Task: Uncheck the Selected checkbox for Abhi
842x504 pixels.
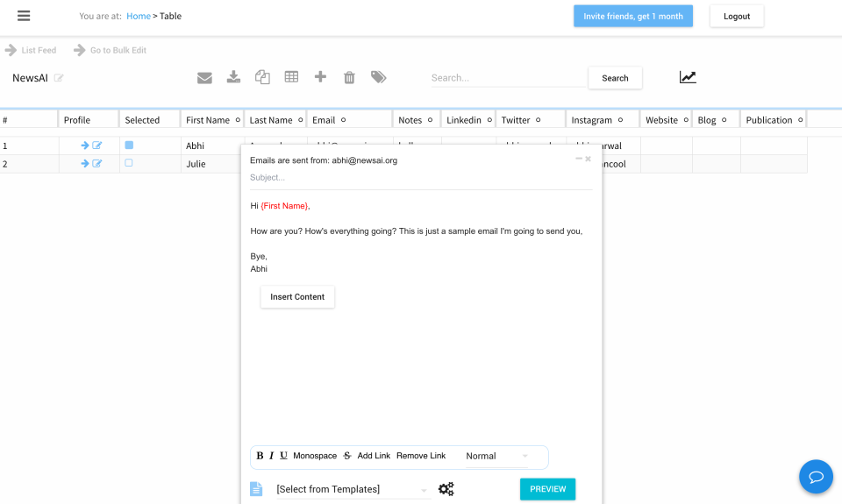Action: (129, 146)
